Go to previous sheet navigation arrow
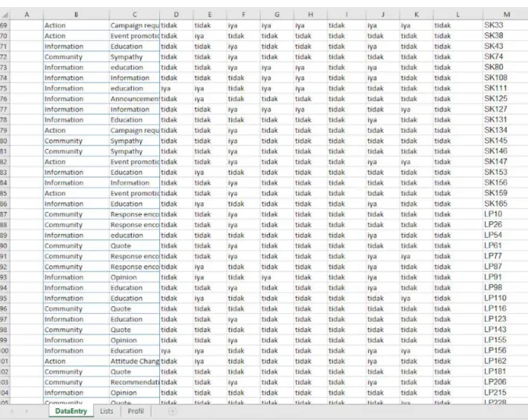This screenshot has width=528, height=420. tap(12, 411)
